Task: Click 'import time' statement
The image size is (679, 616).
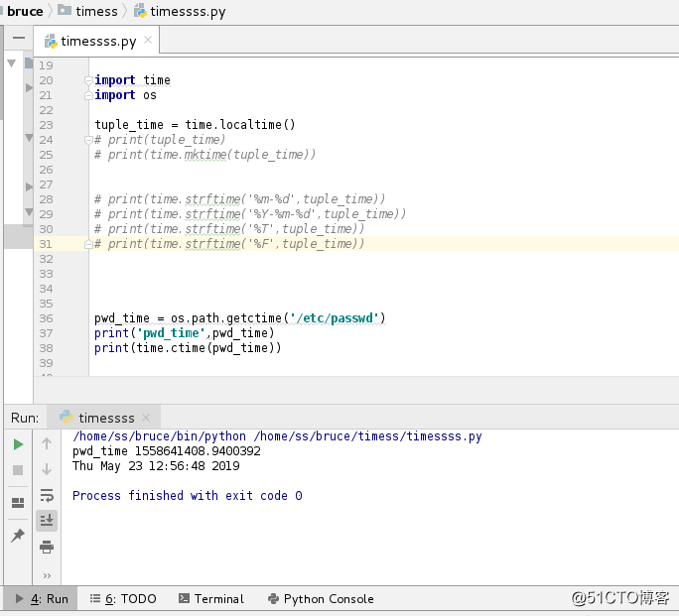Action: tap(132, 80)
